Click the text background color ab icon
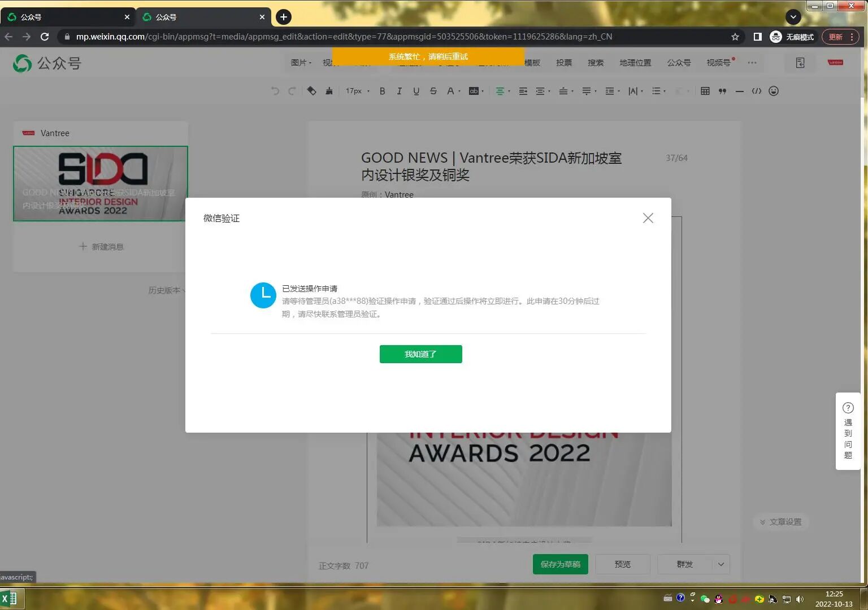 point(474,91)
